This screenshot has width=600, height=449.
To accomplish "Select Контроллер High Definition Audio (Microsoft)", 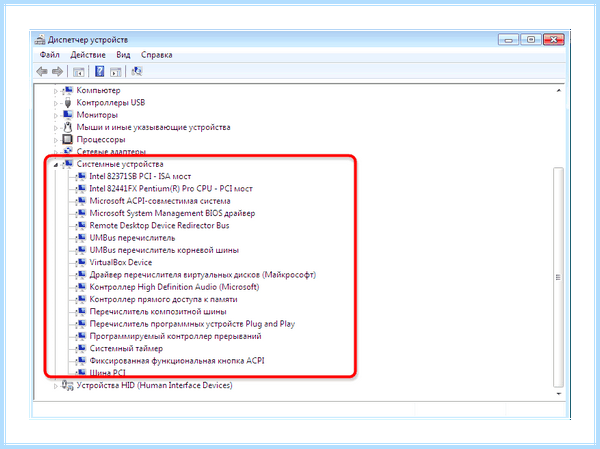I will pos(174,287).
